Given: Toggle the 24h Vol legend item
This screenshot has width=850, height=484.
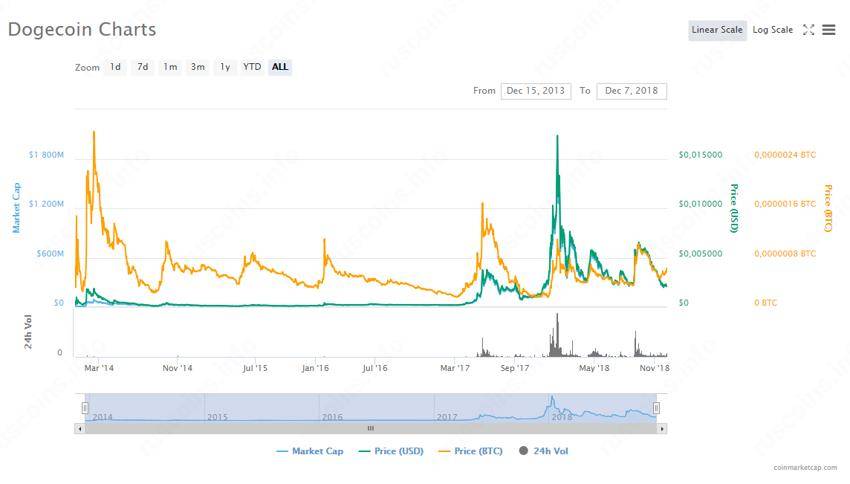Looking at the screenshot, I should click(543, 451).
